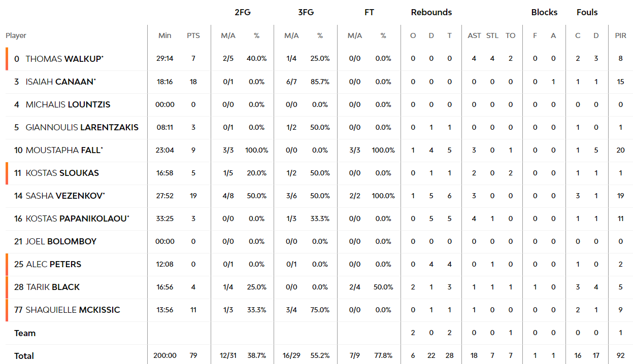The image size is (633, 364).
Task: Click Moustapha Fall player name
Action: [64, 150]
